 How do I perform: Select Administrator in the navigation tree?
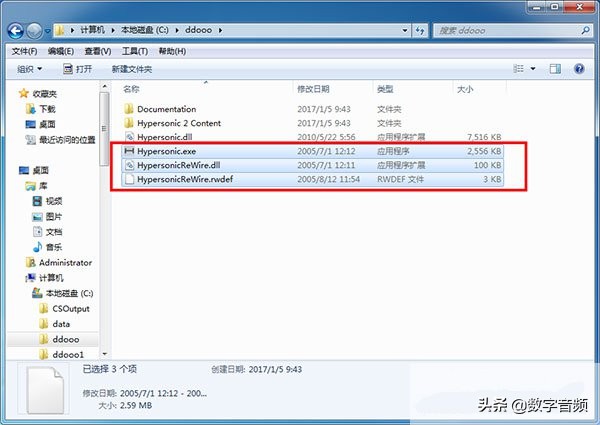tap(59, 262)
